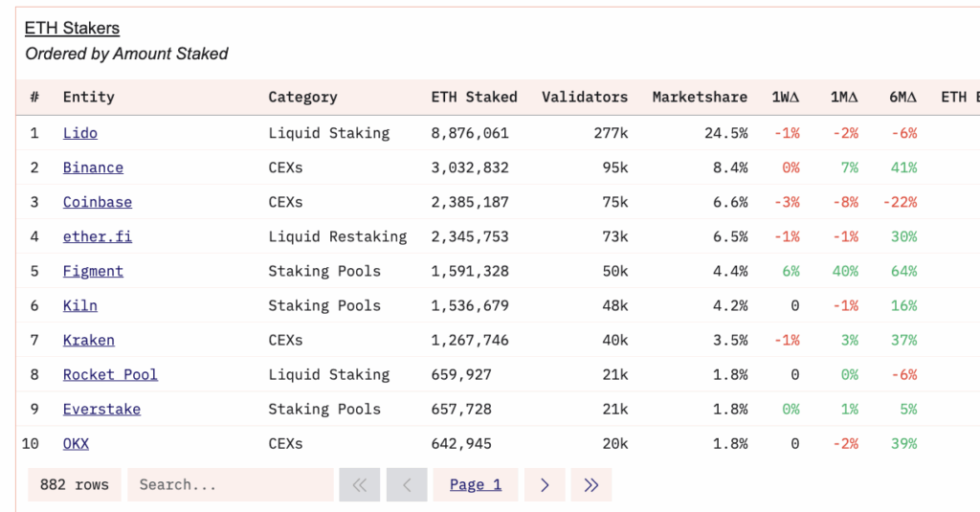Image resolution: width=980 pixels, height=512 pixels.
Task: Click ether.fi's 73k validators cell
Action: pyautogui.click(x=615, y=236)
